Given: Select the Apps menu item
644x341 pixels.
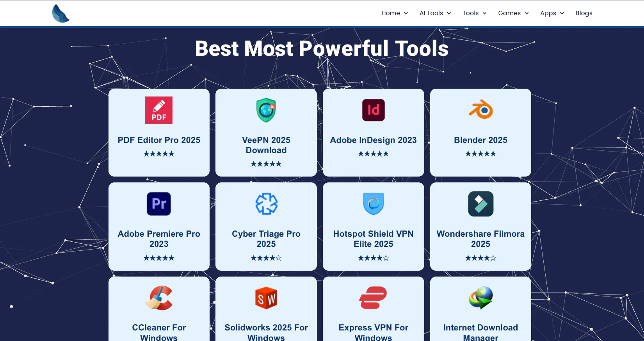Looking at the screenshot, I should click(x=548, y=13).
